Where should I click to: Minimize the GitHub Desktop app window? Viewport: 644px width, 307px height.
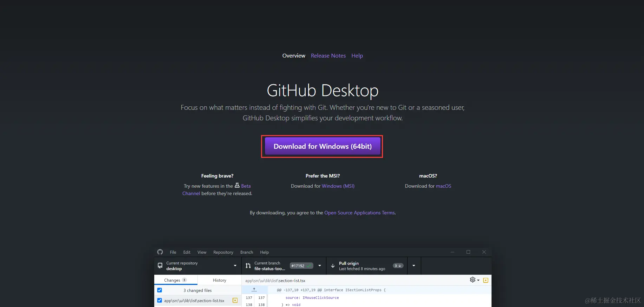(452, 252)
